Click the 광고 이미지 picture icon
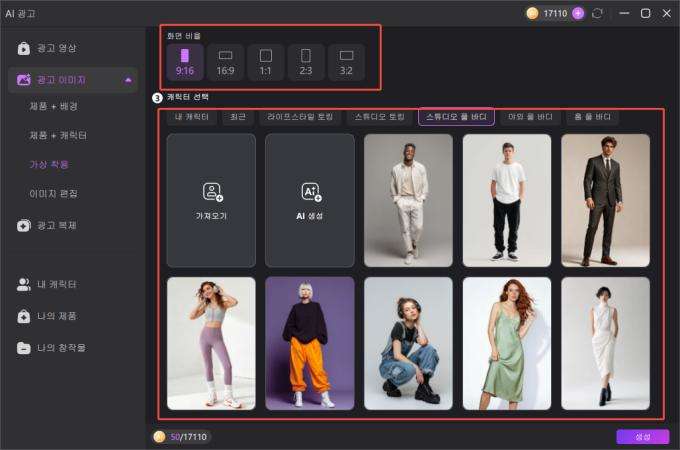Screen dimensions: 680x450 point(23,80)
